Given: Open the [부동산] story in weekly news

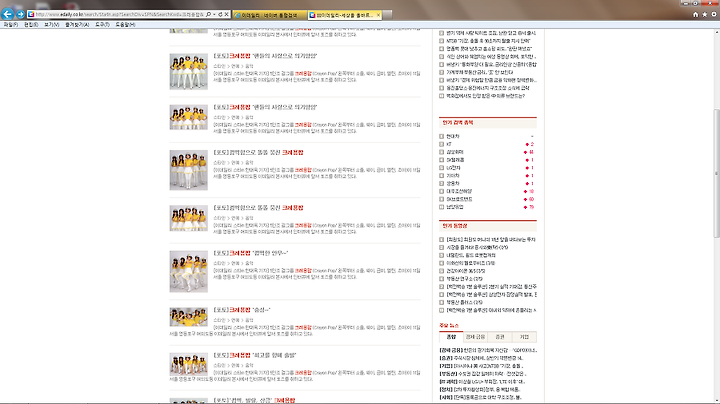Looking at the screenshot, I should tap(483, 374).
